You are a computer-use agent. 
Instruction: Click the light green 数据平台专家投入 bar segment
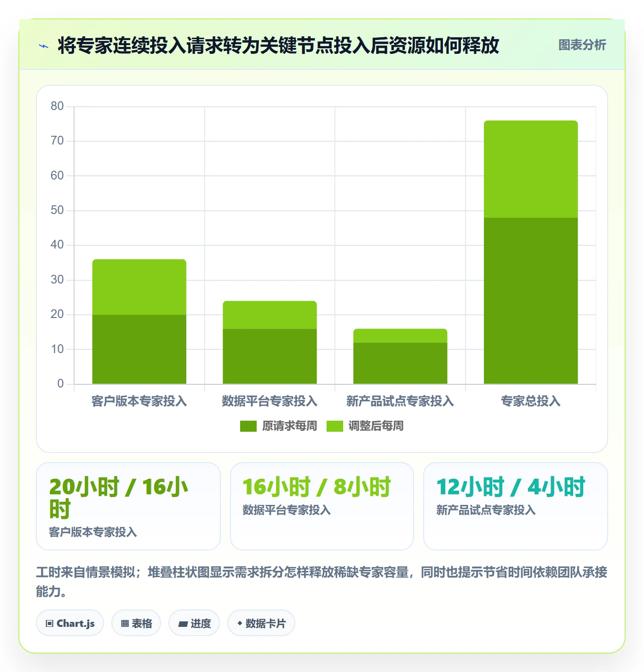[x=270, y=315]
